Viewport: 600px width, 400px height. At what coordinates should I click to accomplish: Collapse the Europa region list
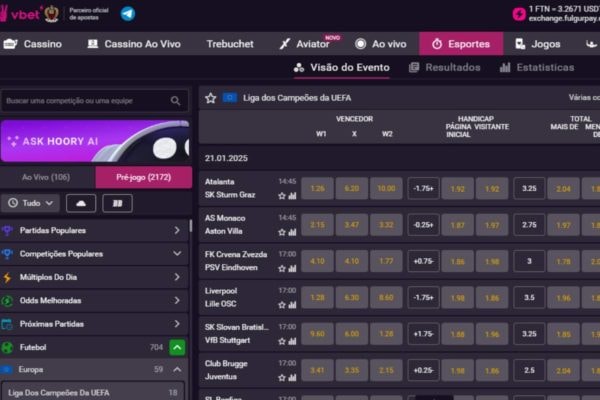point(177,370)
